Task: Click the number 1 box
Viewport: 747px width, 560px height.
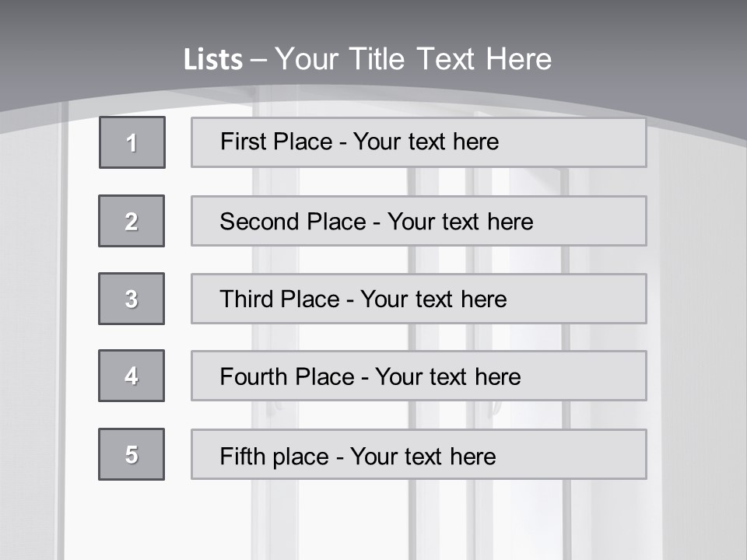Action: [x=132, y=142]
